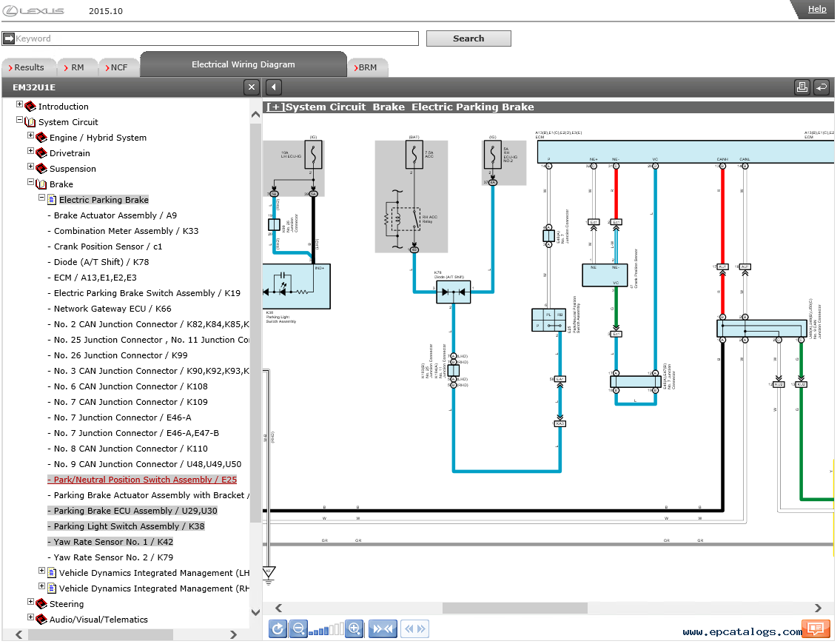
Task: Click the K78 Diode component in diagram
Action: point(453,292)
